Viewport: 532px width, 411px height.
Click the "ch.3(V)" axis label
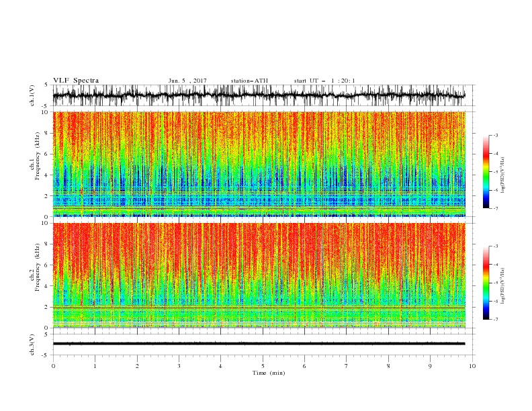pos(32,345)
